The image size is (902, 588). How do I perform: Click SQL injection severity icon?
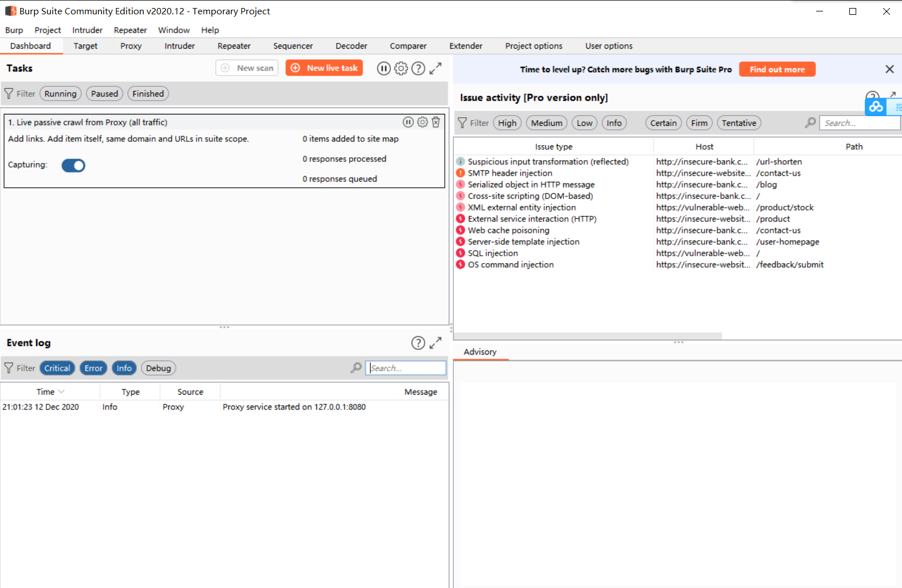coord(460,253)
